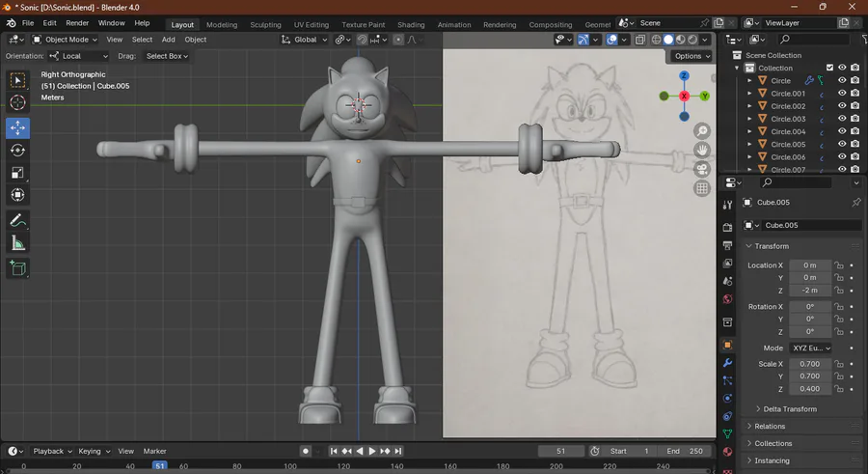Click the X axis on navigation gizmo
868x474 pixels.
(x=684, y=96)
